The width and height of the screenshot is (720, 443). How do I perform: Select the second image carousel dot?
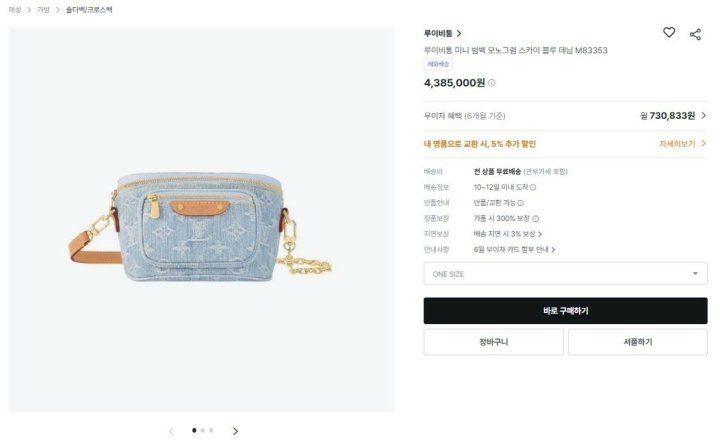(203, 430)
